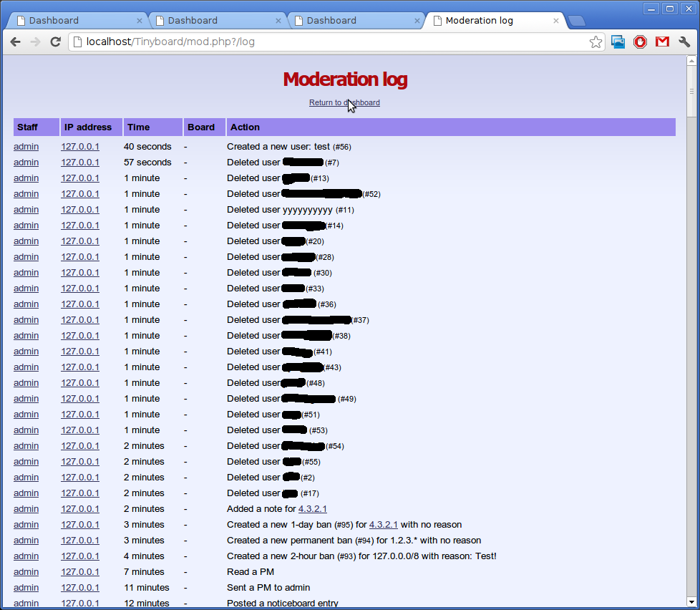Click the 4.3.2.1 link in the 1-day ban row

pyautogui.click(x=383, y=525)
